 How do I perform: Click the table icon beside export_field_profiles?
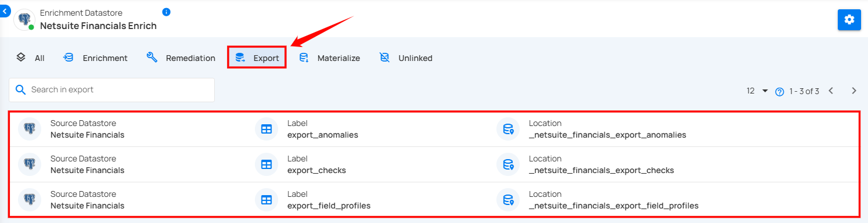[266, 200]
